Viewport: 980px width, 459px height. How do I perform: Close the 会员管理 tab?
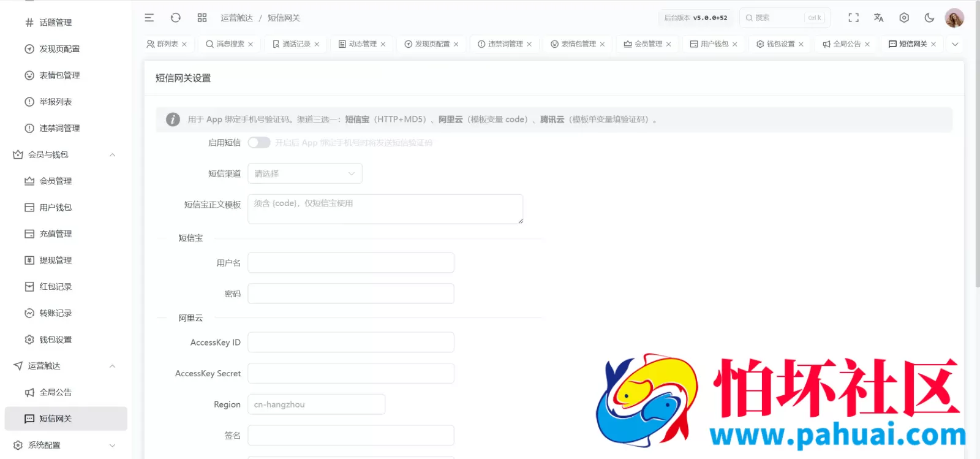[668, 44]
